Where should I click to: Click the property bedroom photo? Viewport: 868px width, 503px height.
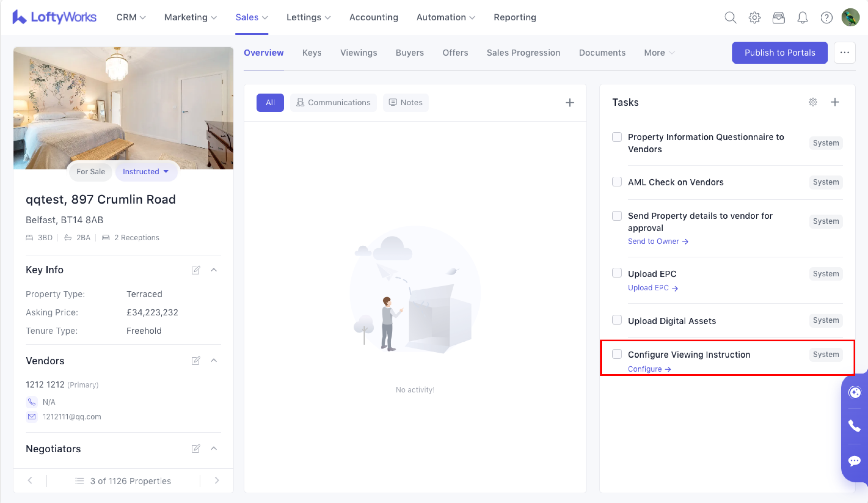click(123, 103)
